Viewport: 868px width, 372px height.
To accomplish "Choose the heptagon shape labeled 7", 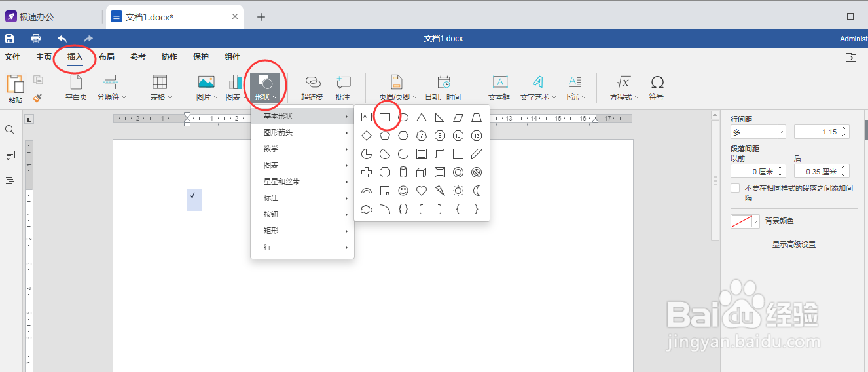I will [422, 136].
